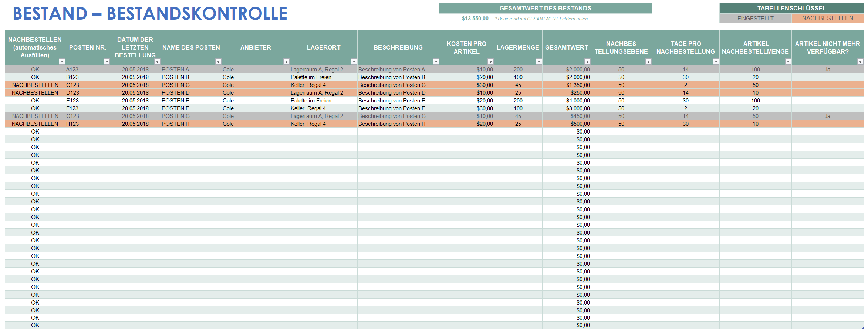This screenshot has width=868, height=333.
Task: Select the $500,00 Gesamtwert cell
Action: [x=567, y=124]
